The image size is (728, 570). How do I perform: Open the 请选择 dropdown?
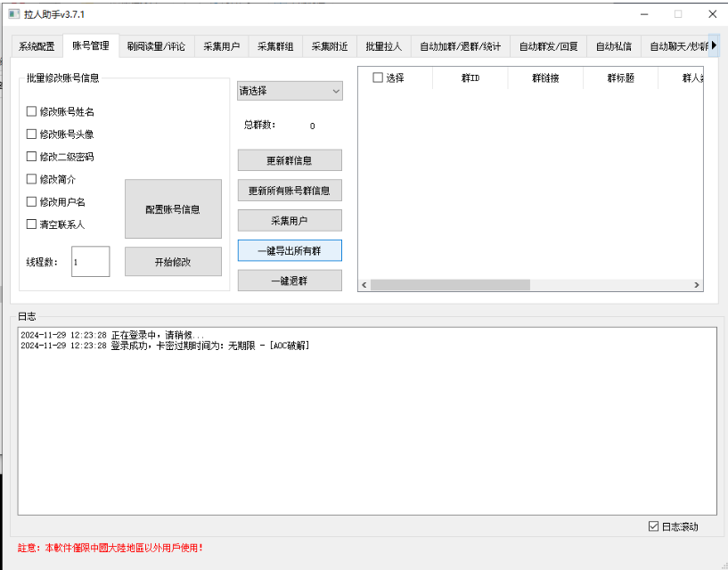tap(290, 91)
